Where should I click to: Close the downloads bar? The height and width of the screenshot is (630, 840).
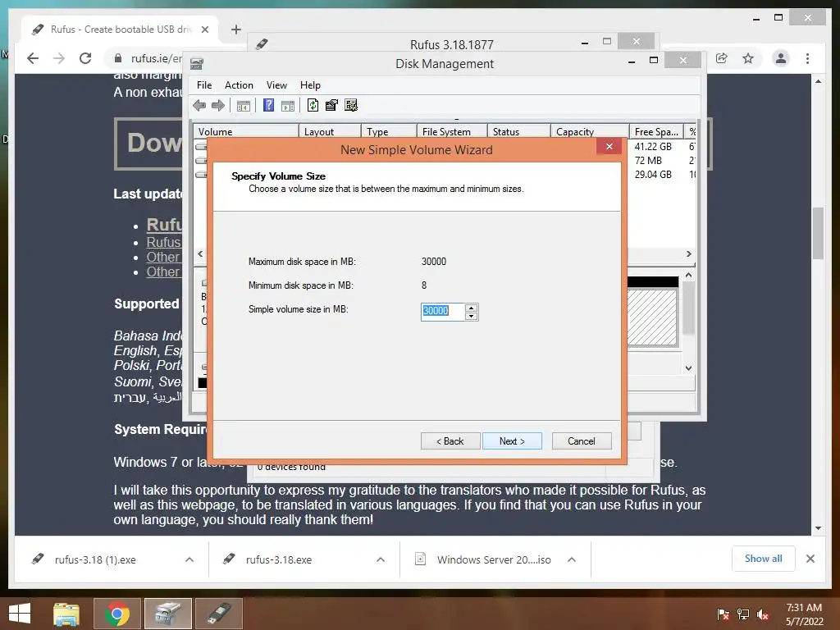pos(810,559)
